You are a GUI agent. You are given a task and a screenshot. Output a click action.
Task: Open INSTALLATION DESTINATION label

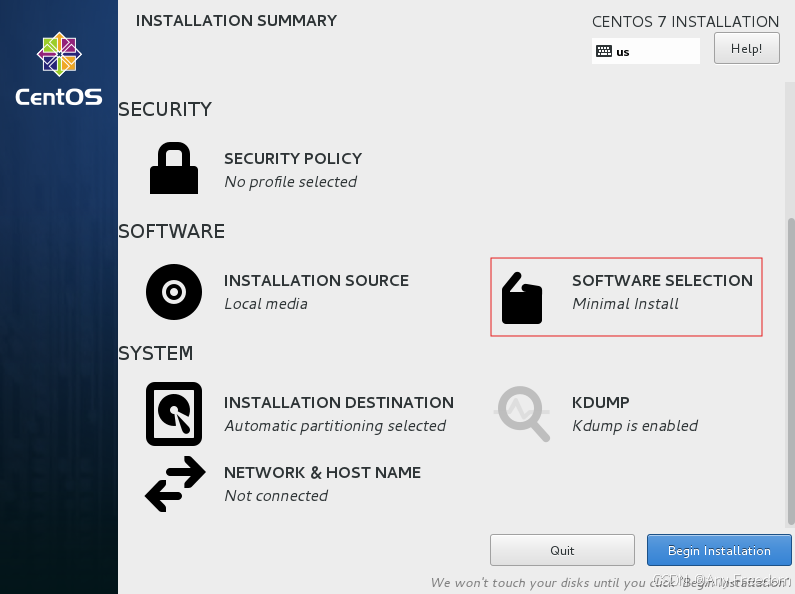pyautogui.click(x=339, y=402)
